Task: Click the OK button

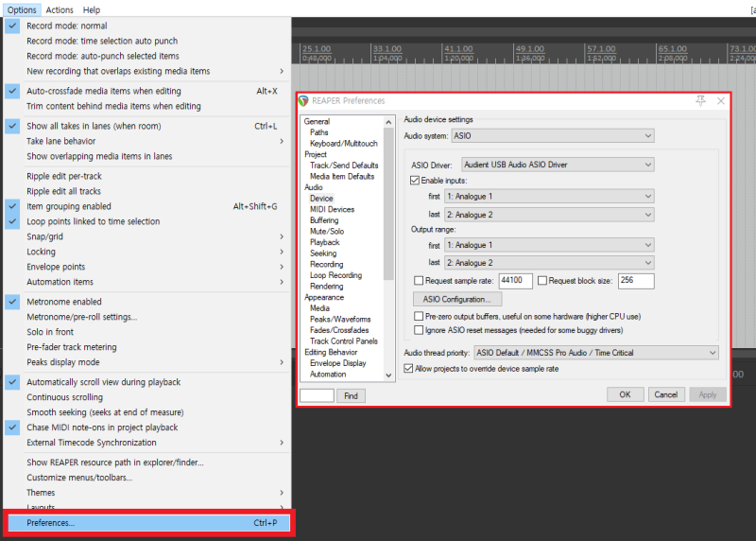Action: [625, 394]
